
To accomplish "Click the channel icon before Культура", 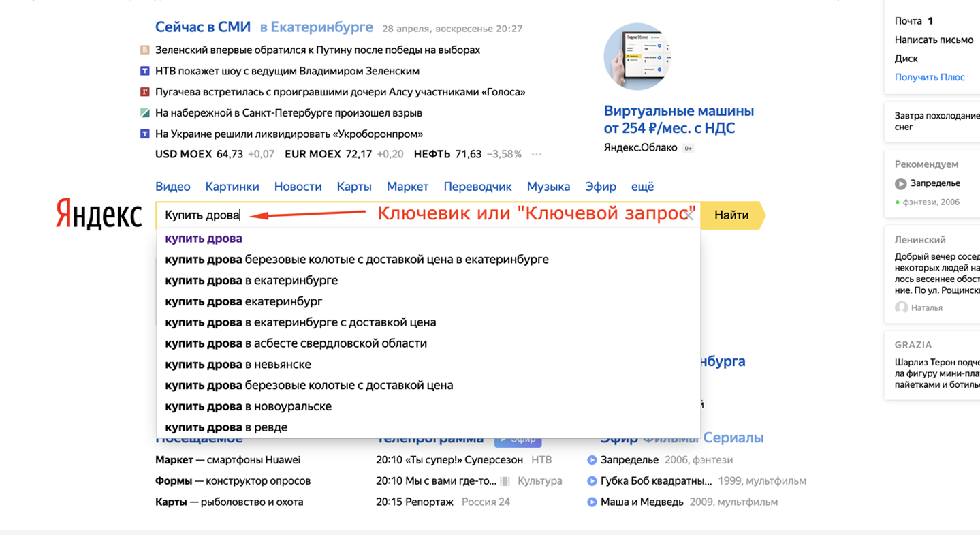I will tap(505, 481).
